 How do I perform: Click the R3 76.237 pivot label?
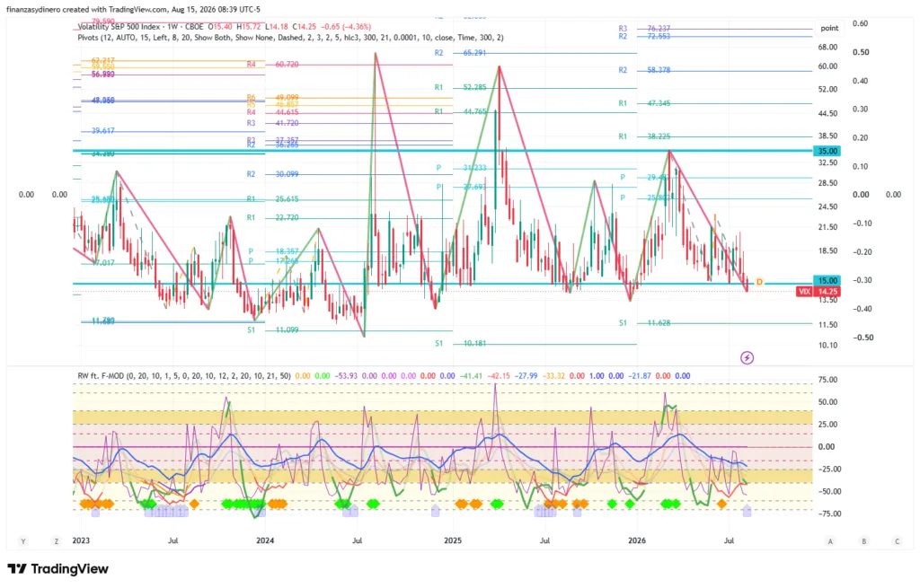644,28
